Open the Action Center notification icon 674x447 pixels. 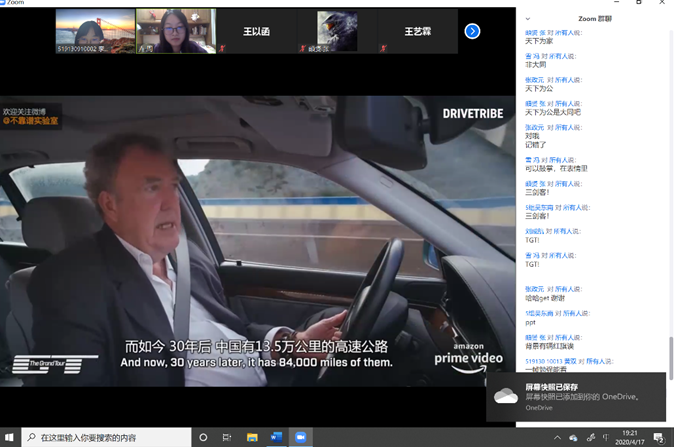[x=658, y=437]
